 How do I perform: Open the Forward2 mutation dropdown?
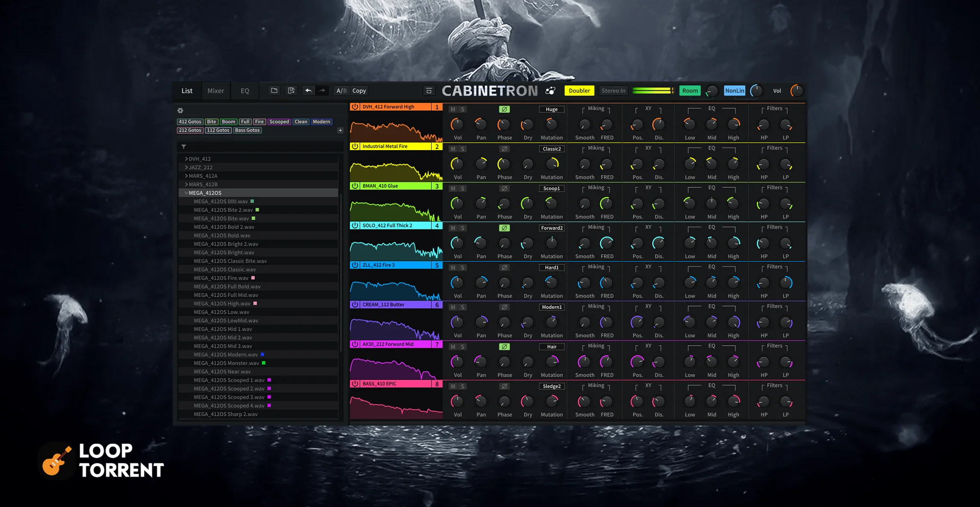pyautogui.click(x=552, y=228)
